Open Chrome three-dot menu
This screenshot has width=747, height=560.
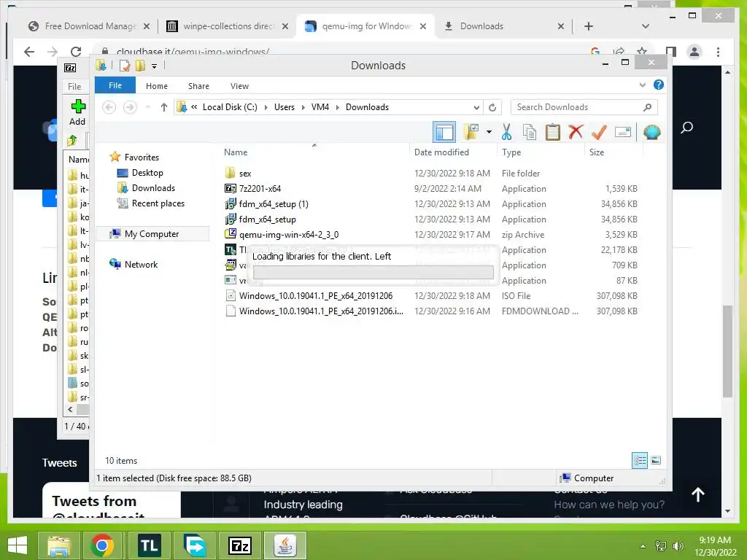point(718,52)
